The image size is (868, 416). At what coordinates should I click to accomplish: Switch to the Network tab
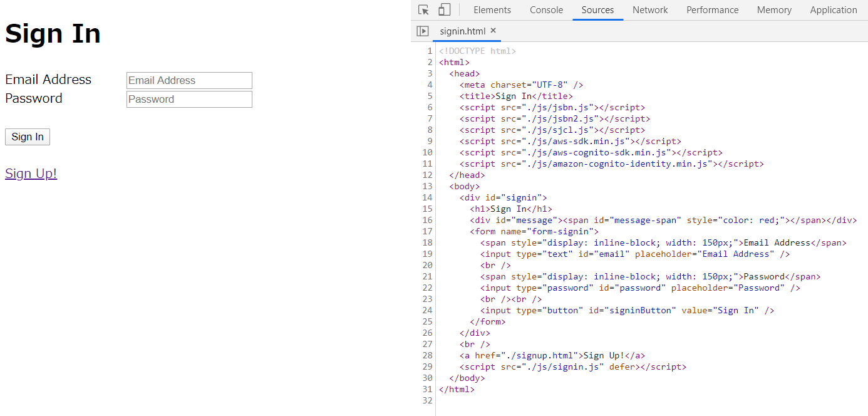(650, 9)
